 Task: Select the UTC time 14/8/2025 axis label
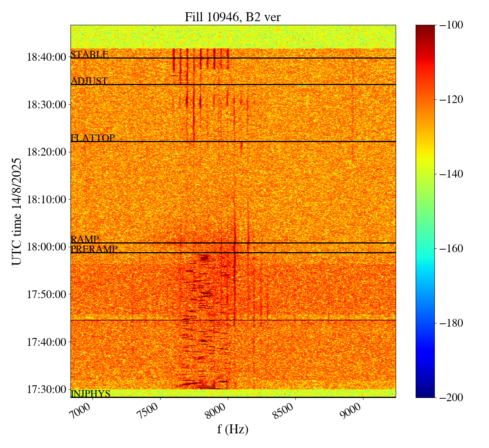(x=17, y=211)
